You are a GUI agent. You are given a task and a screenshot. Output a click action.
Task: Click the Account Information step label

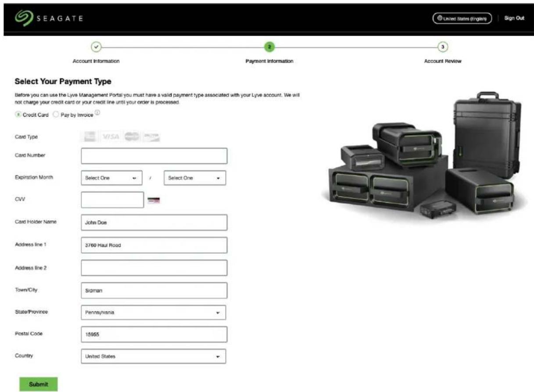coord(96,61)
